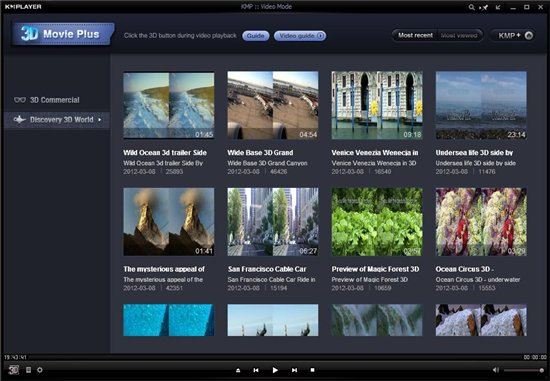Expand the Discovery 3D World arrow
The width and height of the screenshot is (550, 381).
click(x=100, y=120)
